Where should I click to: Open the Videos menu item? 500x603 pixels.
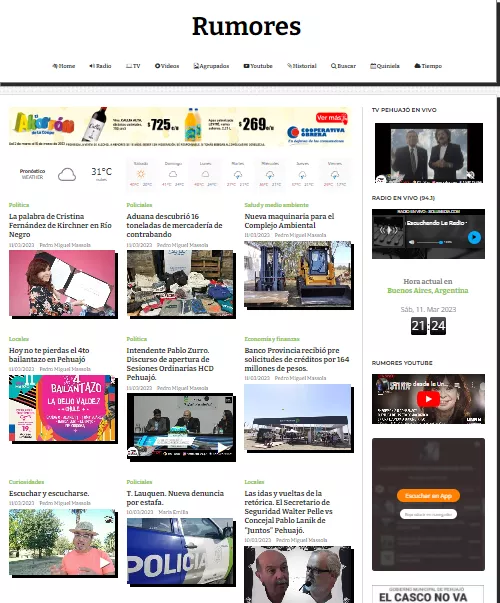(x=167, y=66)
